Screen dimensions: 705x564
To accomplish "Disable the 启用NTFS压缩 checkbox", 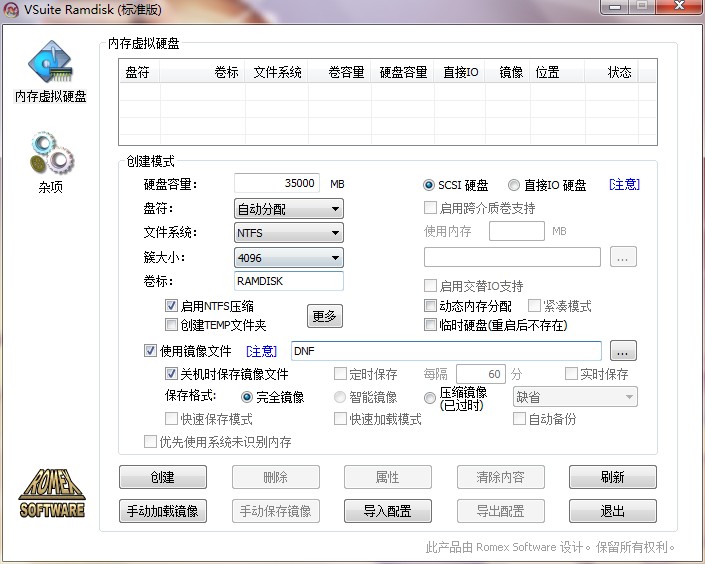I will tap(172, 306).
